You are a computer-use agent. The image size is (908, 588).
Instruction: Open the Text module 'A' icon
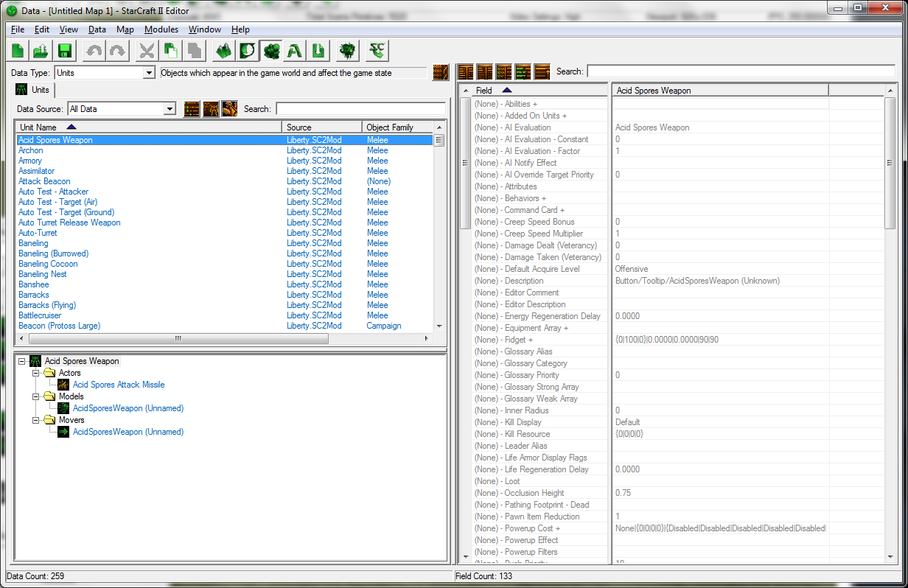(296, 51)
